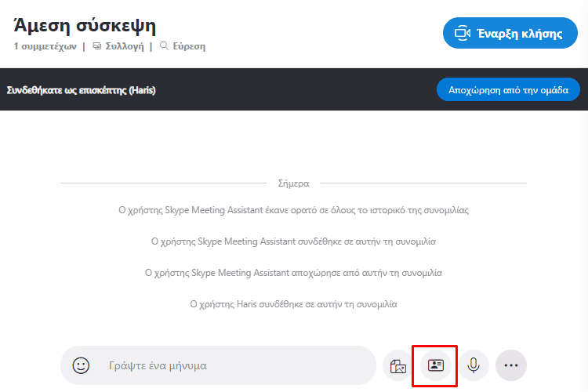Start a voice message with the microphone icon

pyautogui.click(x=474, y=365)
